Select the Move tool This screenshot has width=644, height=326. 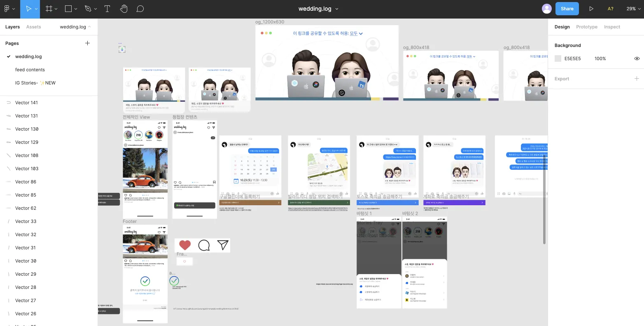click(28, 9)
